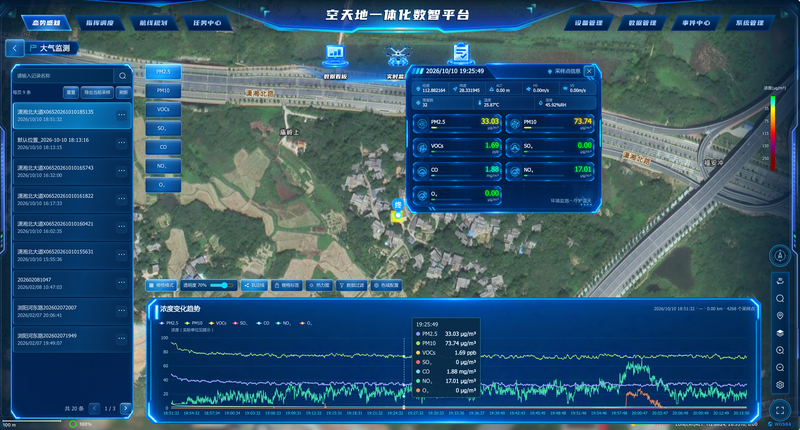The image size is (800, 430).
Task: Toggle PM2.5 series in chart legend
Action: [169, 323]
